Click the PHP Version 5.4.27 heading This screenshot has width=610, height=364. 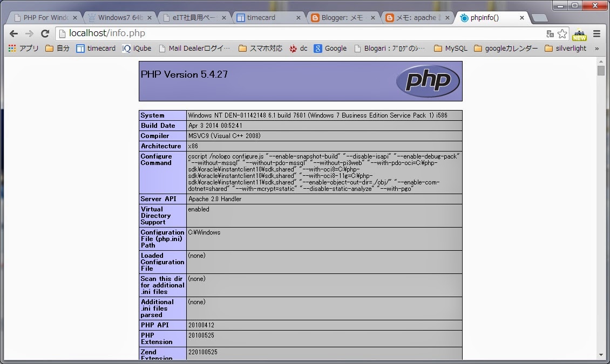tap(185, 74)
